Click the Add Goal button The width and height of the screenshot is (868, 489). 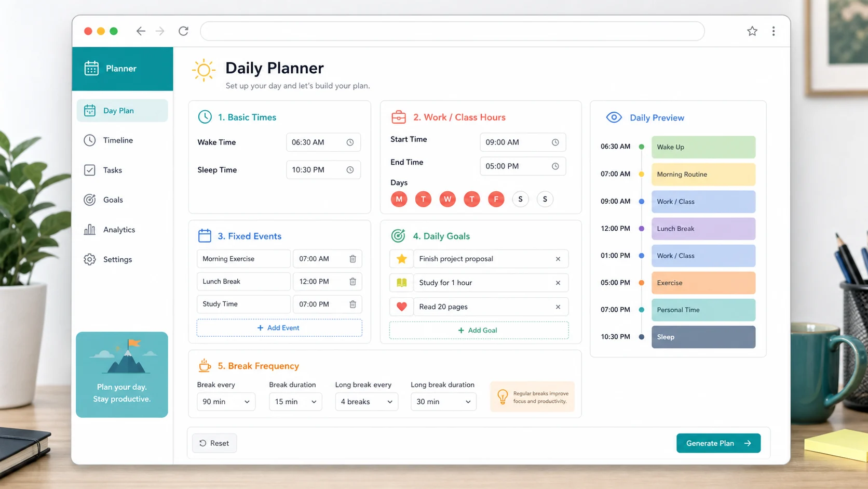coord(479,331)
